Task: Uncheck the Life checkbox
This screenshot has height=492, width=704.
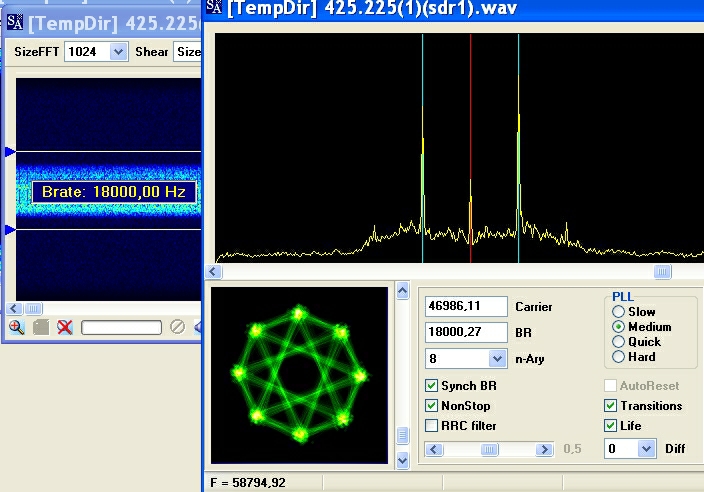Action: (610, 426)
